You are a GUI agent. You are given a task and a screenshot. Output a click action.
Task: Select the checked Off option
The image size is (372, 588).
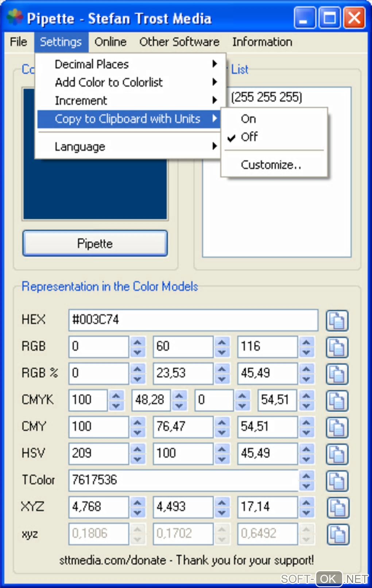point(249,137)
